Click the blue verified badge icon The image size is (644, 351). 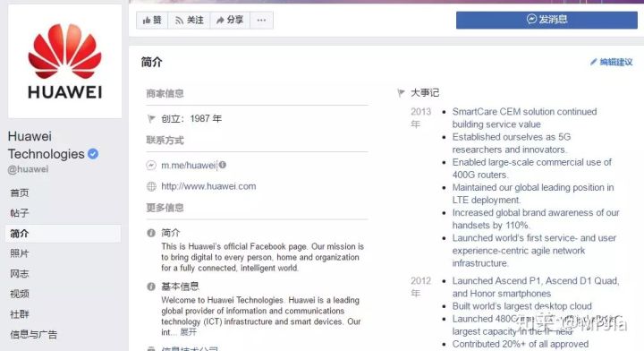point(93,154)
